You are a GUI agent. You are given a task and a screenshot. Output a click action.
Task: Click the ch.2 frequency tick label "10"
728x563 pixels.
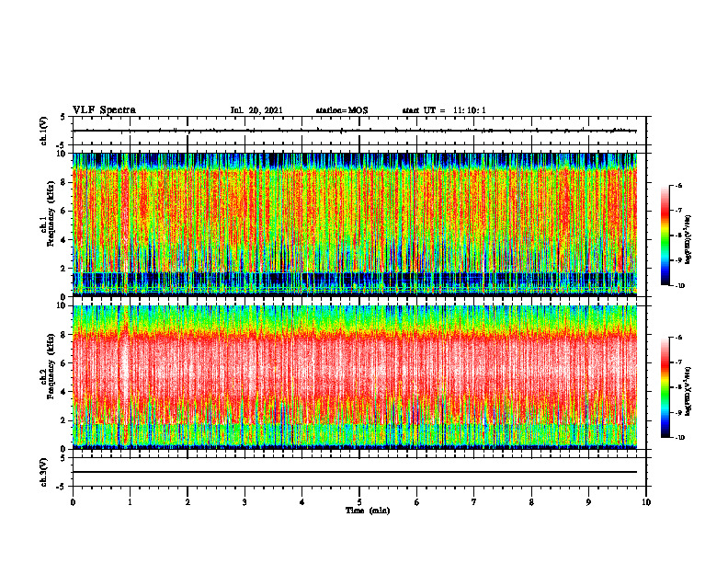pos(63,306)
